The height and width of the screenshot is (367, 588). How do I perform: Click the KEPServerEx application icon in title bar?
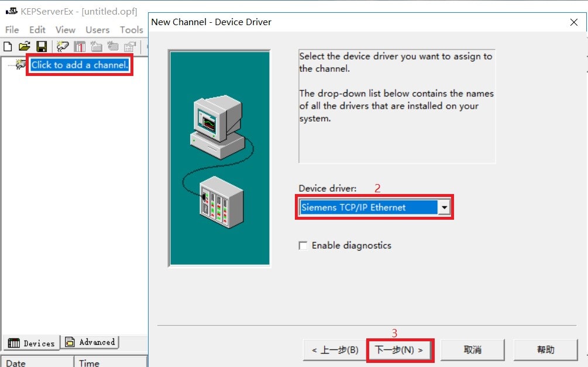tap(11, 11)
